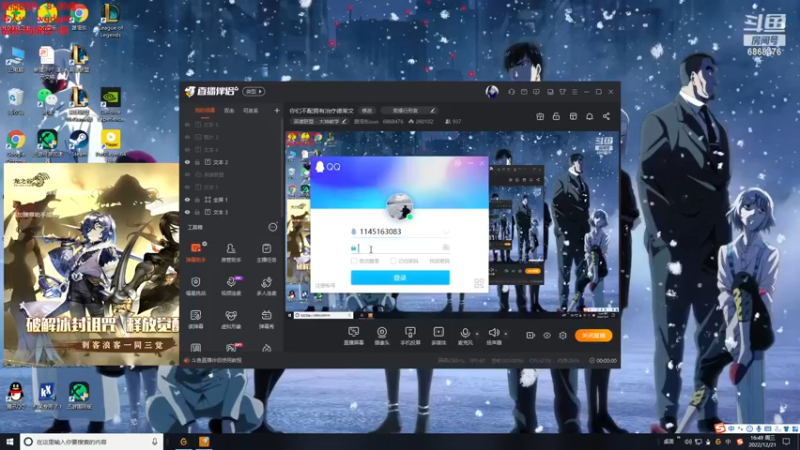Click the 修改 edit button next to stream title
800x450 pixels.
(367, 111)
